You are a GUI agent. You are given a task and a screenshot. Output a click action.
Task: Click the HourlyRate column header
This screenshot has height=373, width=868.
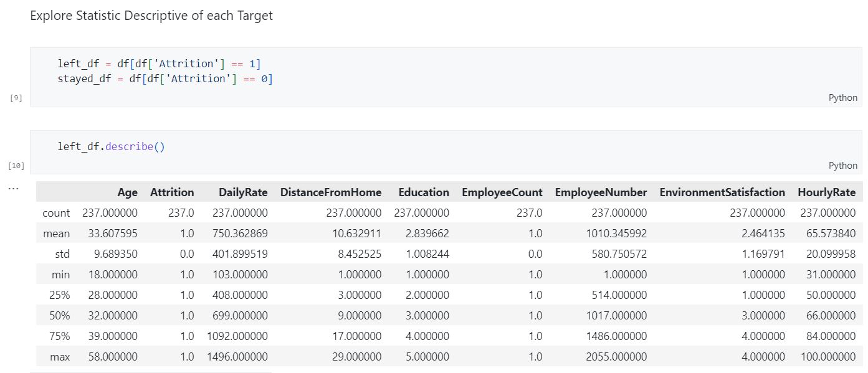(x=827, y=192)
